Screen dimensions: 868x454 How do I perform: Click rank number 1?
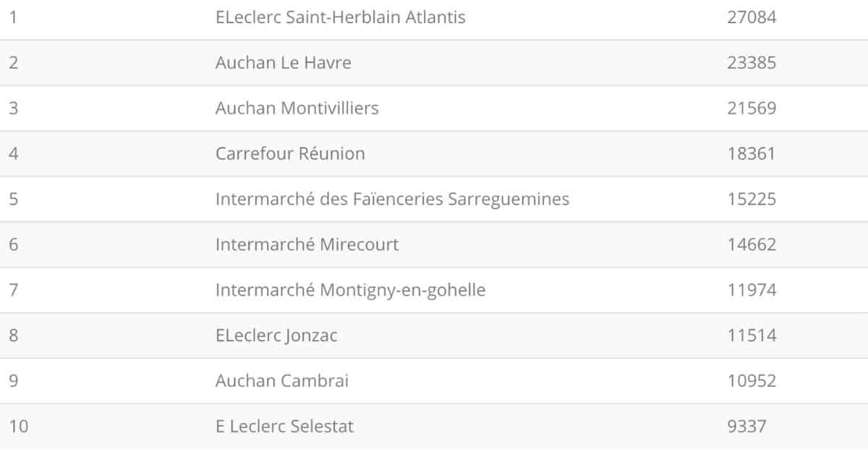pos(13,17)
